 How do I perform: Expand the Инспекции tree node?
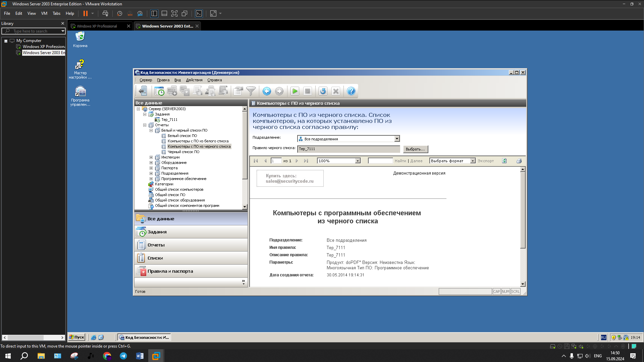(151, 157)
